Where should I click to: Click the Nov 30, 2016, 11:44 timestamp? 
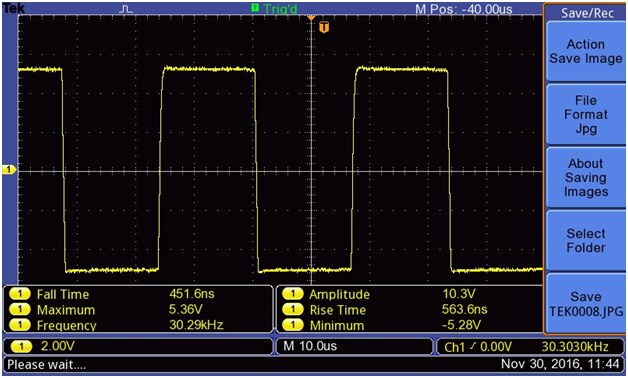pyautogui.click(x=560, y=364)
